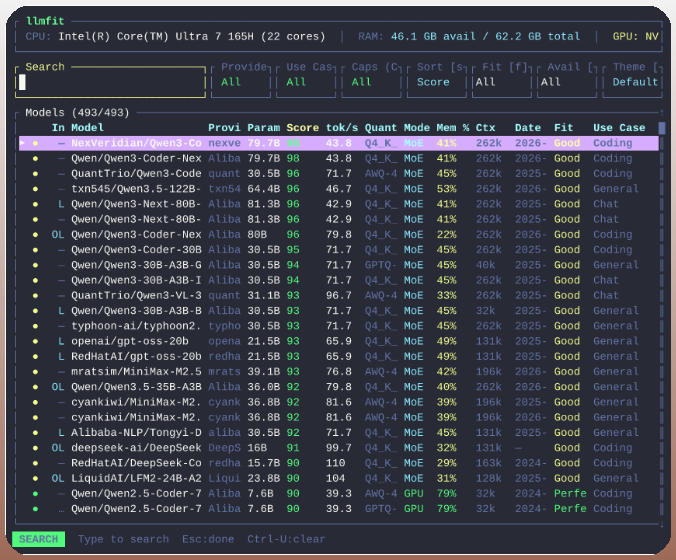Select the LiquidAI/LFM2-24B-A2 row

339,478
